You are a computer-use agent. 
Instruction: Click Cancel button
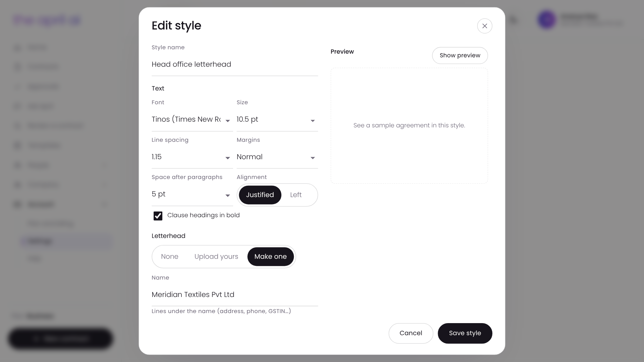click(x=411, y=333)
